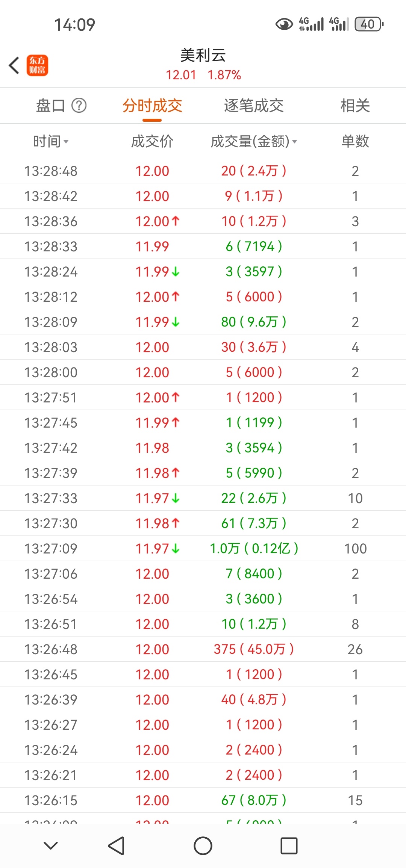This screenshot has height=868, width=406.
Task: Tap the eye comfort status icon
Action: pyautogui.click(x=284, y=24)
